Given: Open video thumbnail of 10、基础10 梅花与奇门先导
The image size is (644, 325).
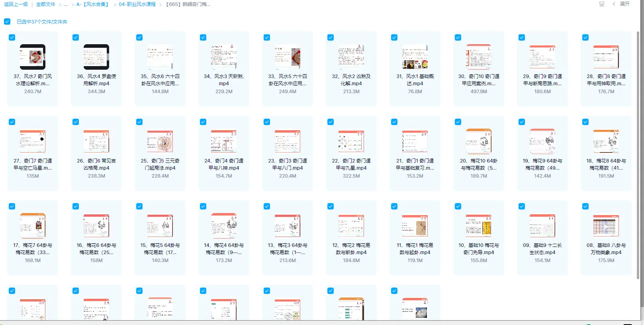Looking at the screenshot, I should (x=479, y=226).
